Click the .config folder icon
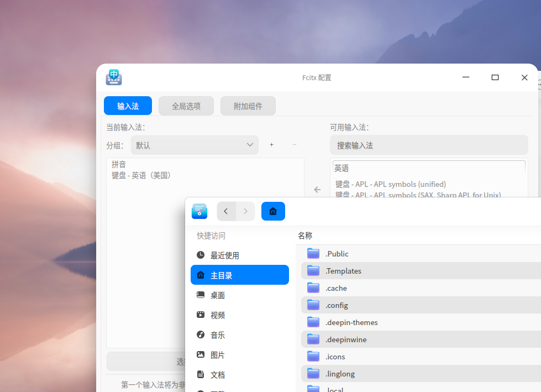This screenshot has width=541, height=392. pyautogui.click(x=313, y=305)
